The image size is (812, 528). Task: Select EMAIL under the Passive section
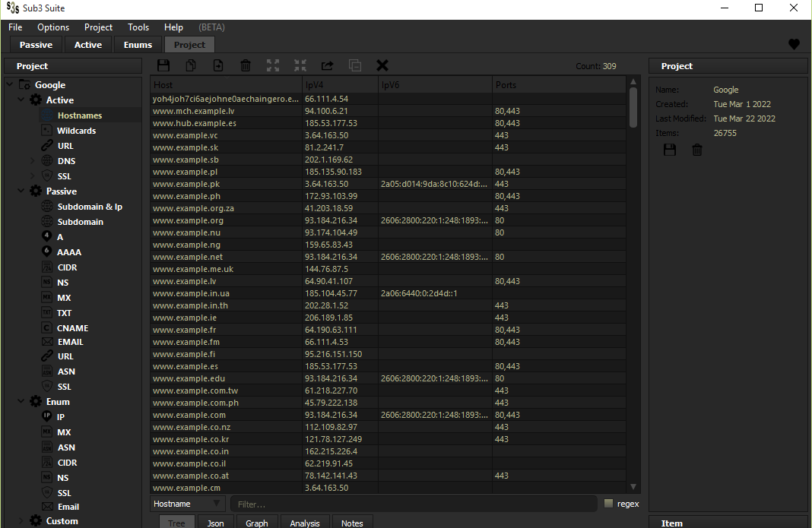pyautogui.click(x=71, y=342)
